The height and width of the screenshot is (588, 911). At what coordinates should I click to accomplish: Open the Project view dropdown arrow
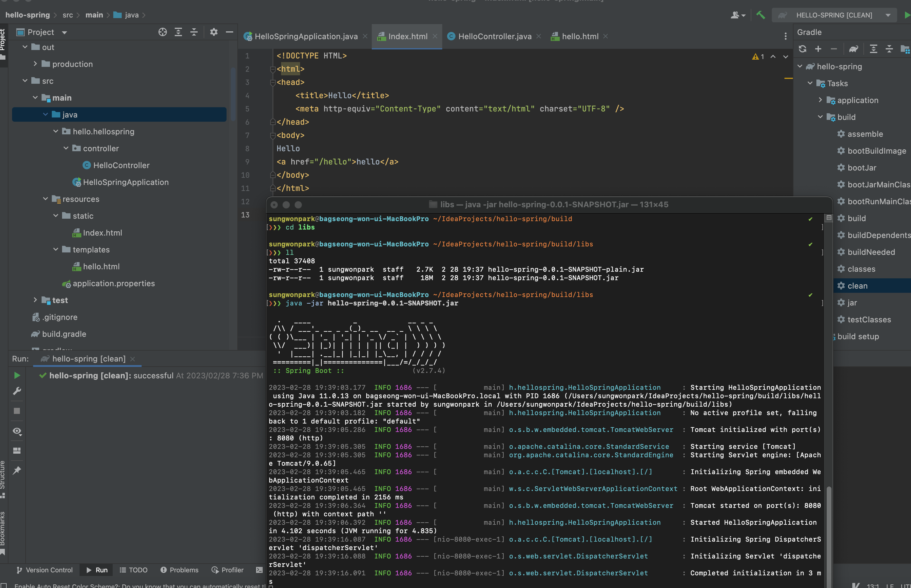click(x=64, y=33)
